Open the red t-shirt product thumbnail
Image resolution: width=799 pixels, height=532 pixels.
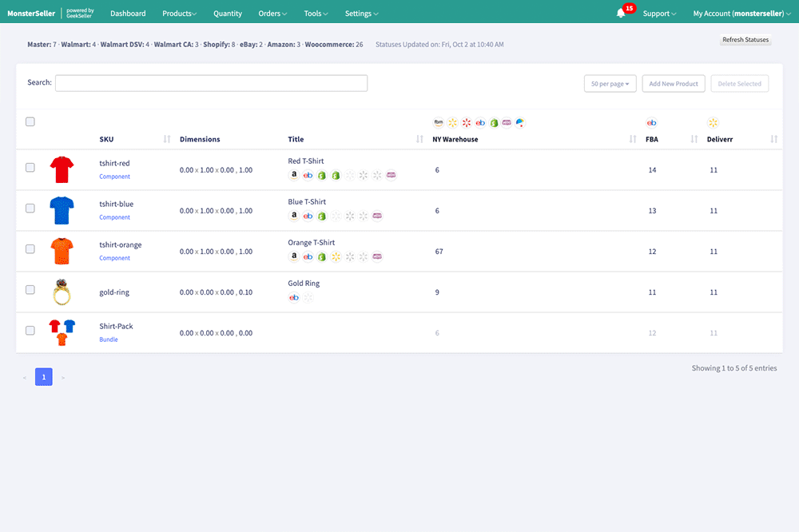coord(62,169)
